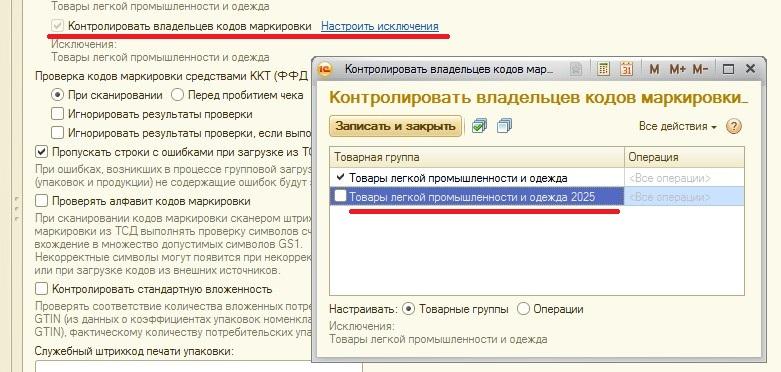Click '<Все операции>' cell in first row
Image resolution: width=781 pixels, height=372 pixels.
684,178
